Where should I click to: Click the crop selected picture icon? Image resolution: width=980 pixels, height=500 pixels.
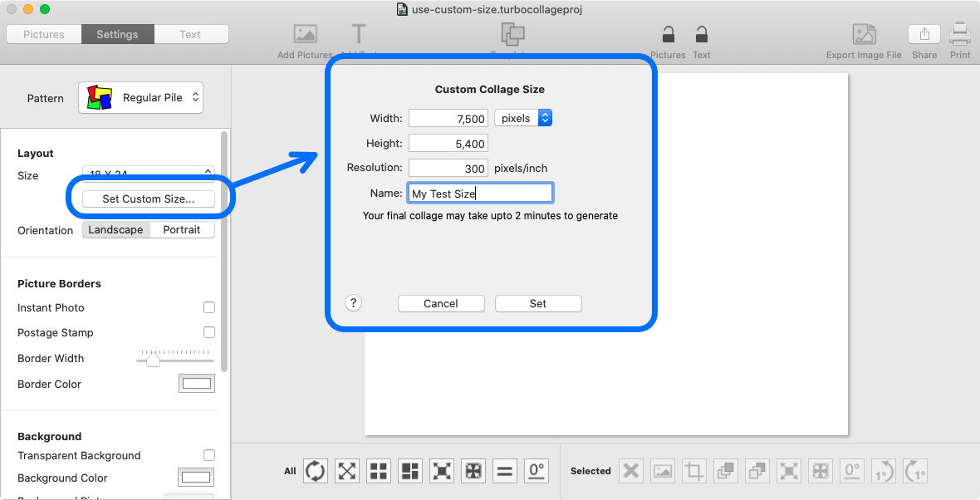click(694, 471)
